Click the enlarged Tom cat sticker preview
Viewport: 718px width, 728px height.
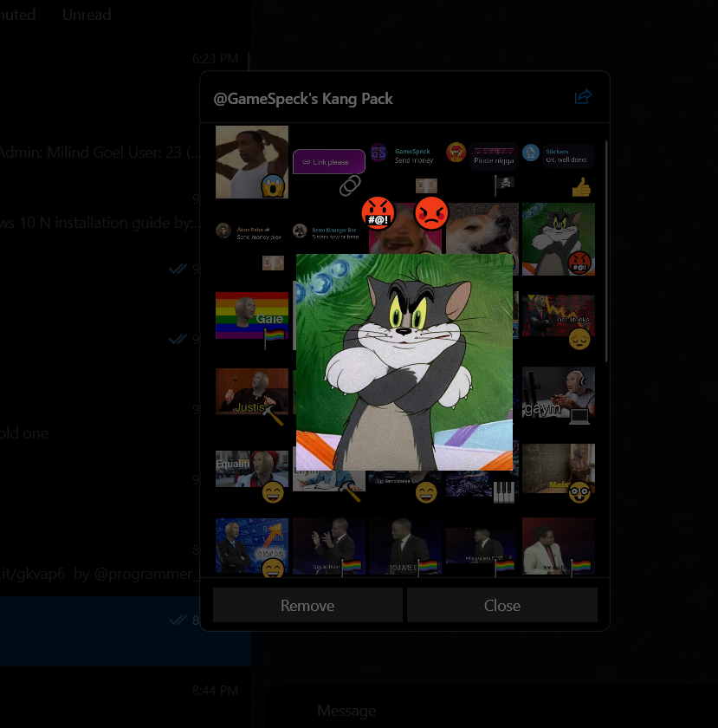tap(404, 362)
